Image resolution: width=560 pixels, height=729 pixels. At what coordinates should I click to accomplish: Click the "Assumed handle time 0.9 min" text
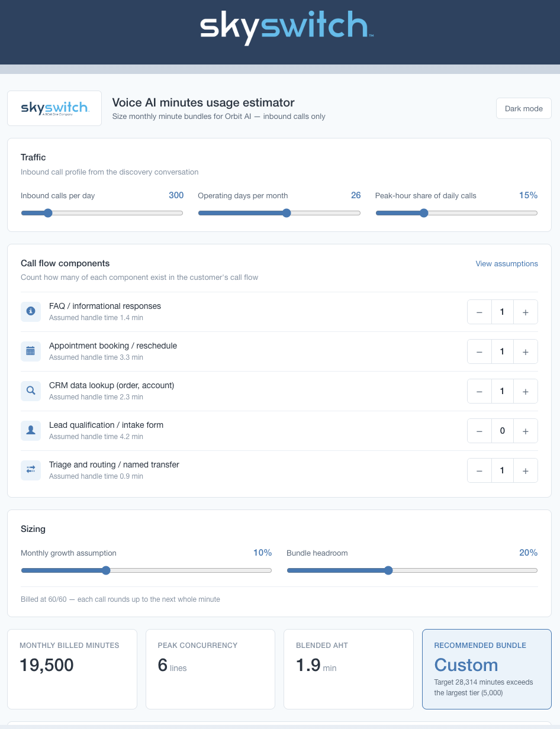[96, 476]
